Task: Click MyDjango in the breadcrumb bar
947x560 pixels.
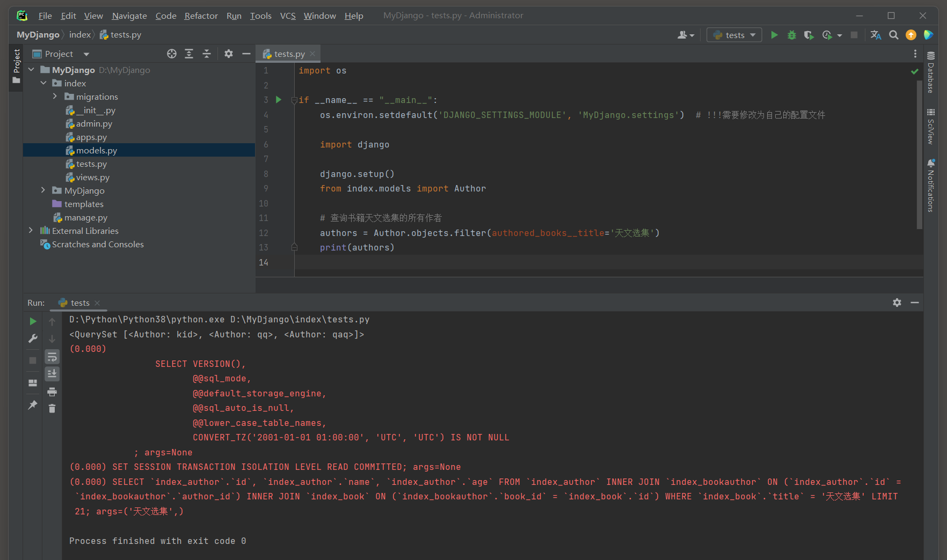Action: 38,35
